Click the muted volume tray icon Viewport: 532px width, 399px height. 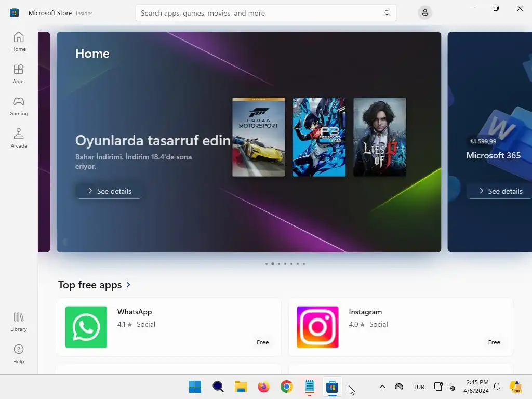coord(451,387)
